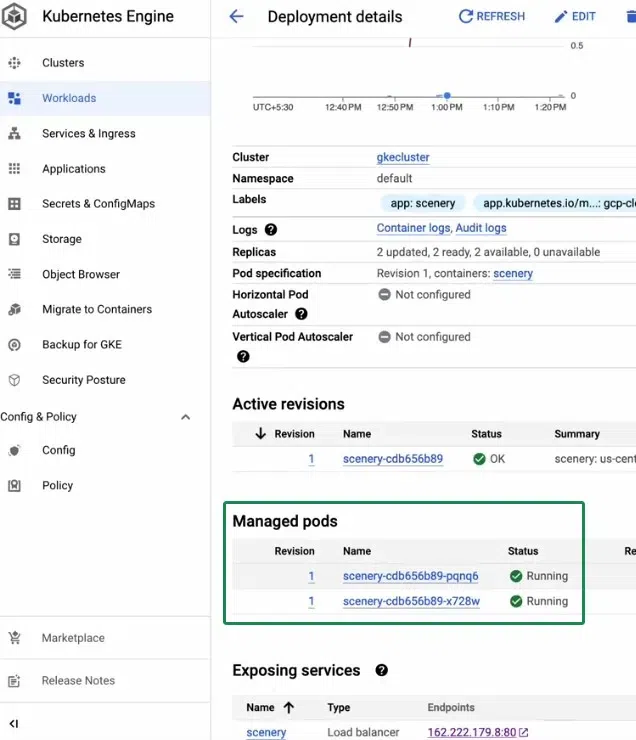Collapse the Config & Policy section

tap(185, 417)
